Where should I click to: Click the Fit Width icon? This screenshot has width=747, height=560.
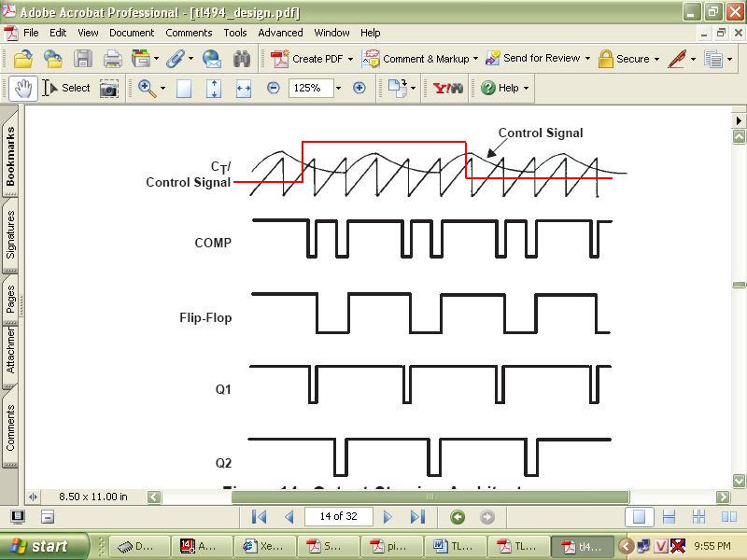click(x=244, y=88)
